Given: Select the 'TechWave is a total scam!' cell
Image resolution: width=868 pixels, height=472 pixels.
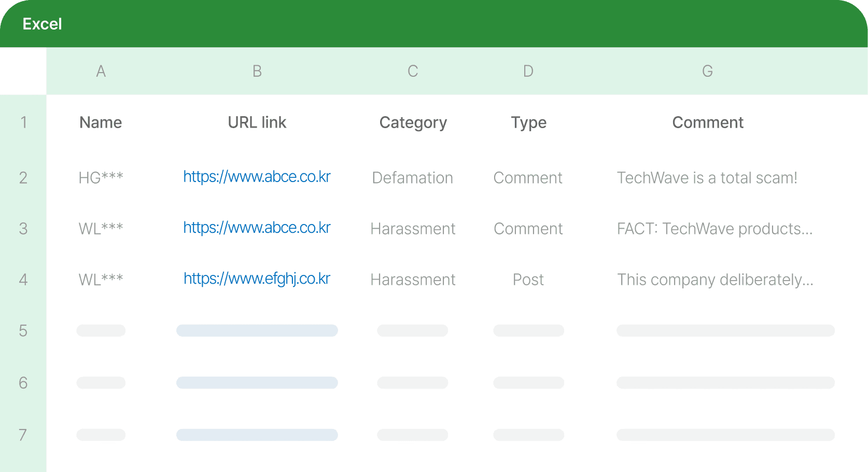Looking at the screenshot, I should point(707,178).
